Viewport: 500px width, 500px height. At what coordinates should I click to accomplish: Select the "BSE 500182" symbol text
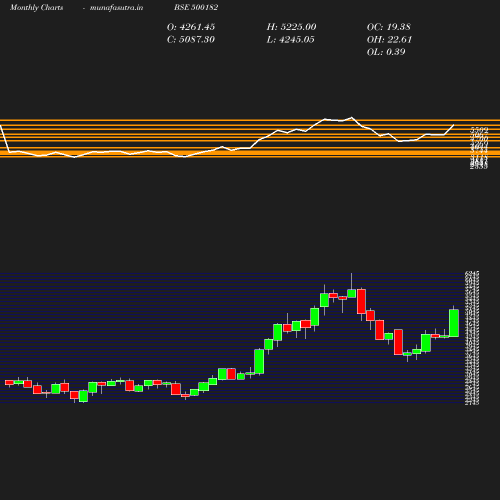tap(196, 7)
